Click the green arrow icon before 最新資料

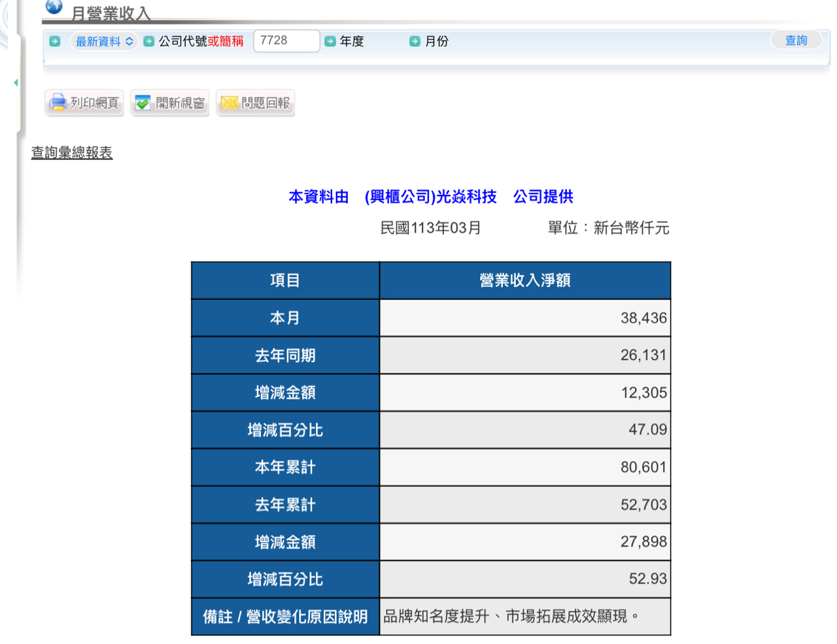point(54,41)
